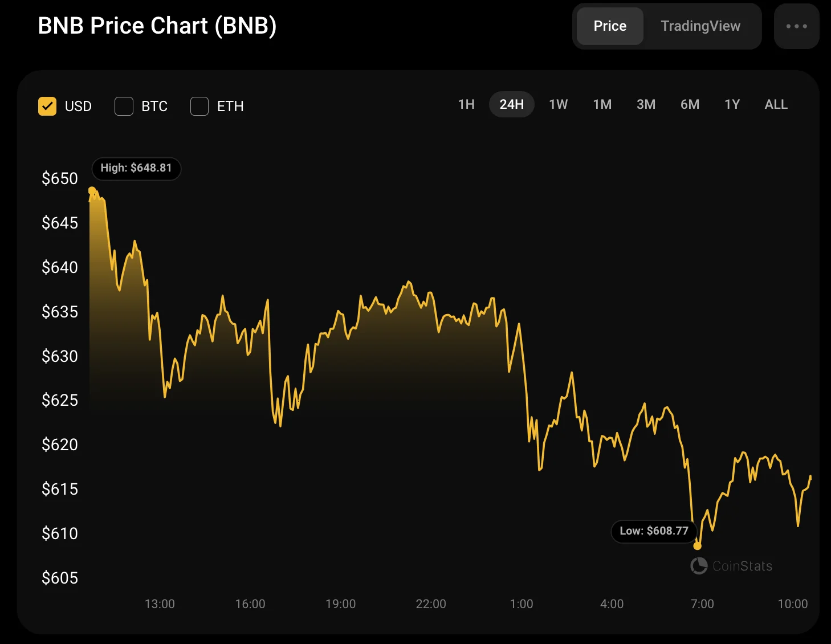Click the CoinStats logo watermark
The width and height of the screenshot is (831, 644).
(x=731, y=566)
